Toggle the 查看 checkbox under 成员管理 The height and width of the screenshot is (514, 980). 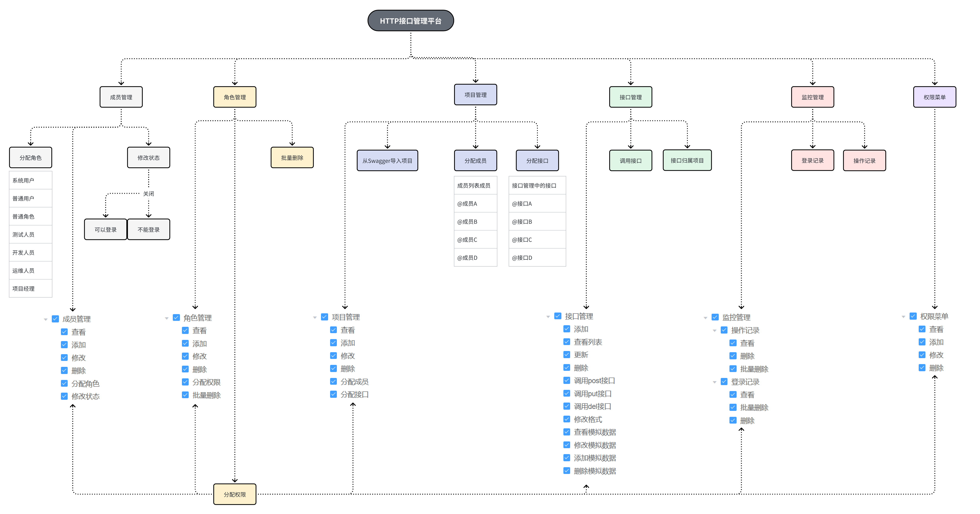pos(64,332)
